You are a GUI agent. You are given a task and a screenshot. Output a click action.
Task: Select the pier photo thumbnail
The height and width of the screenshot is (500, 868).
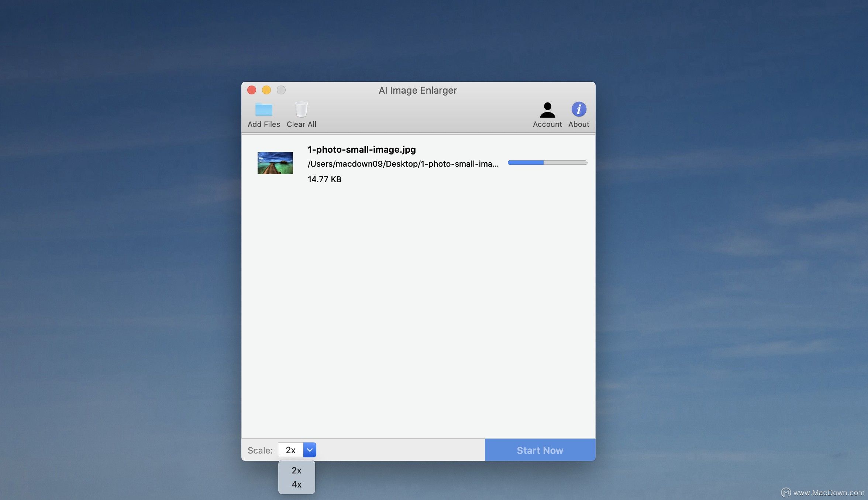[x=275, y=163]
